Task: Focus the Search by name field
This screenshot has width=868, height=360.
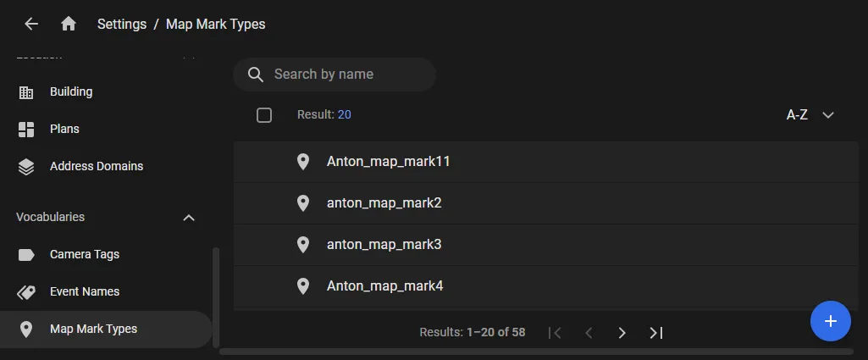Action: [x=334, y=75]
